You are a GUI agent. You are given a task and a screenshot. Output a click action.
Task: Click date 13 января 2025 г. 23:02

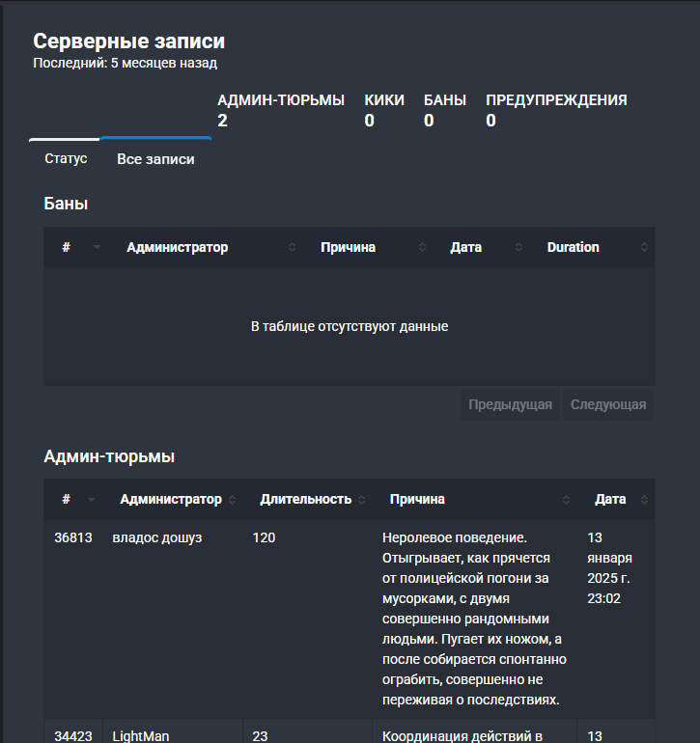[609, 568]
